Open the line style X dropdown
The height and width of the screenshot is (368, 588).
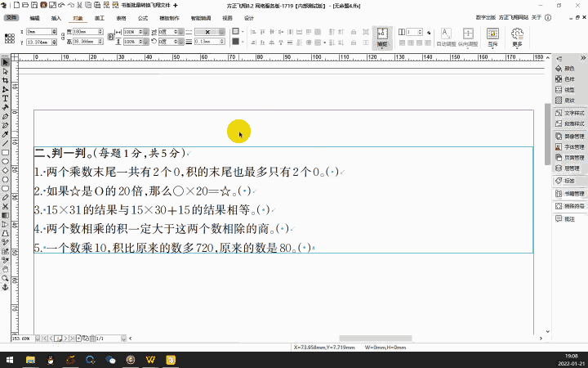click(221, 32)
